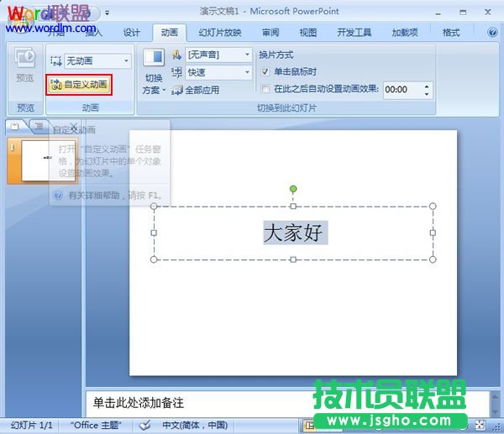The height and width of the screenshot is (434, 504).
Task: Enable the 在此之后自动设置动画效果 checkbox
Action: point(265,88)
